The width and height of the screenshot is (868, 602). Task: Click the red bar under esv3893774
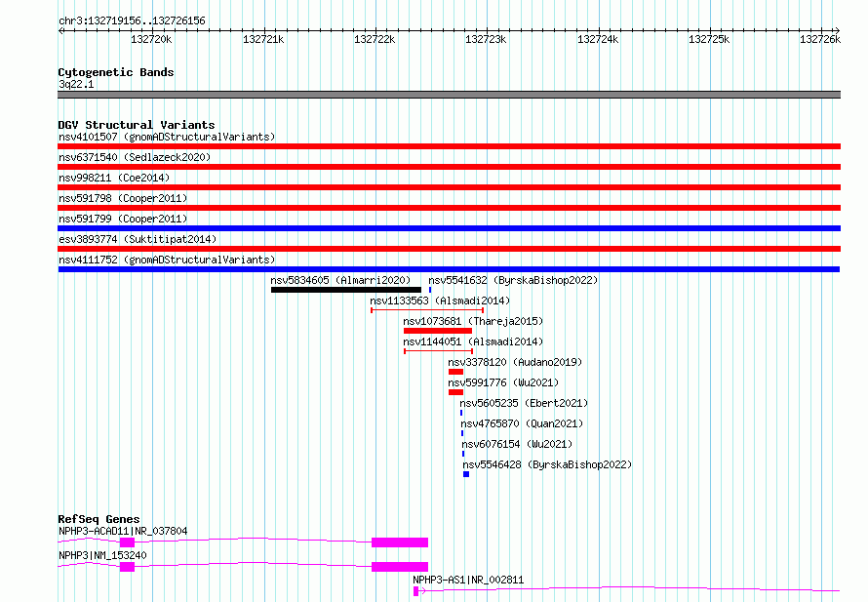click(x=449, y=249)
